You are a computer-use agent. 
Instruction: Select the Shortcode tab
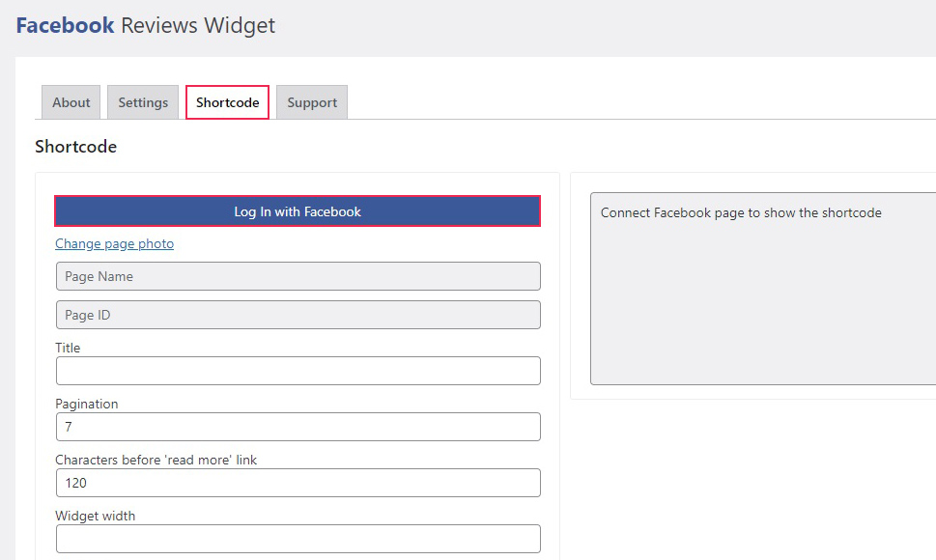[227, 102]
